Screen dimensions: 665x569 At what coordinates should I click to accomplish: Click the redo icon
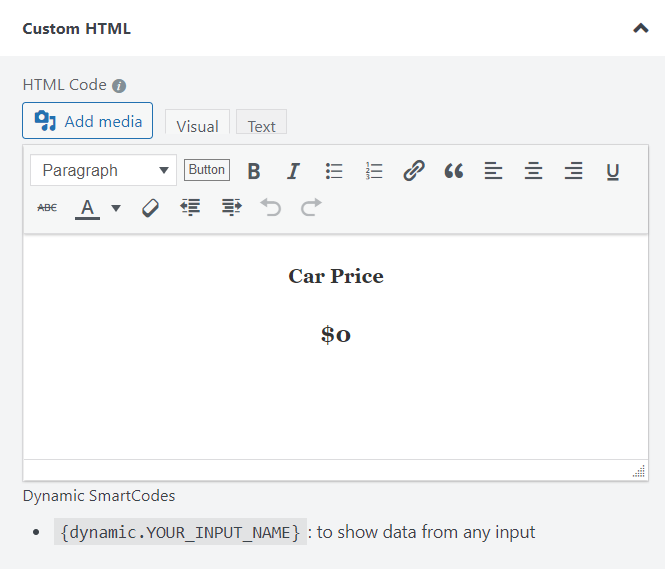311,207
